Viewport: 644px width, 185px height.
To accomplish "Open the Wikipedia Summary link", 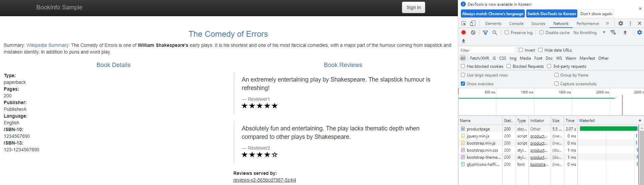I will click(x=47, y=45).
